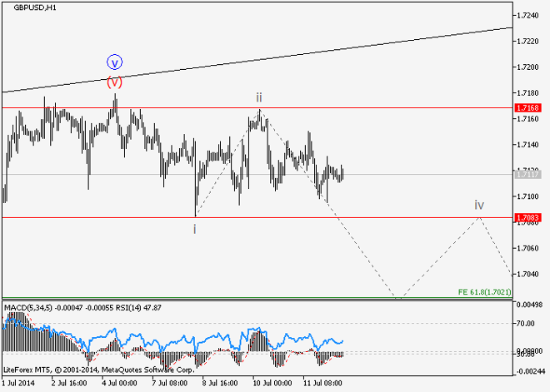Click the 1.7240 price scale value

pyautogui.click(x=527, y=16)
